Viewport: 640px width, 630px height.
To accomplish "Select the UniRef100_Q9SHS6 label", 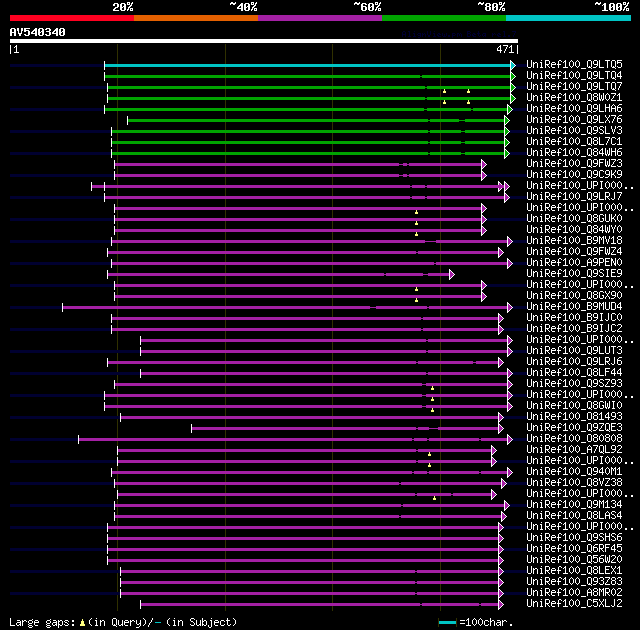I will click(x=574, y=538).
